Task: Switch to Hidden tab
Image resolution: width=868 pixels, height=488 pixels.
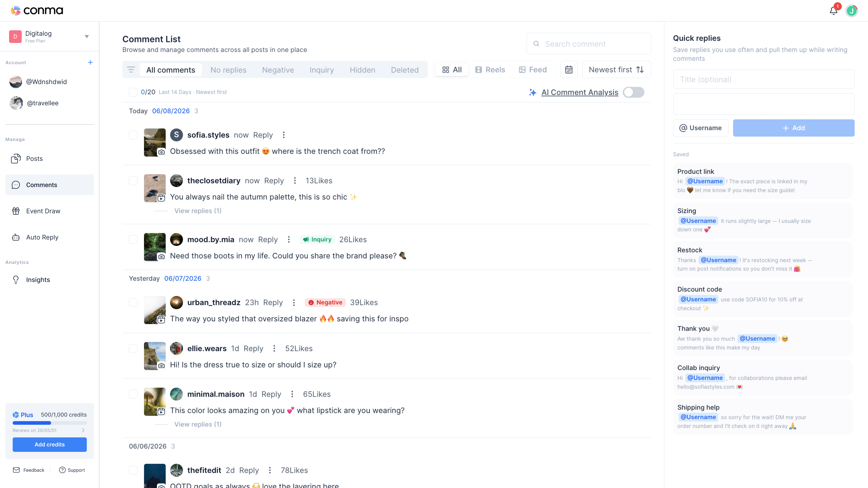Action: point(362,70)
